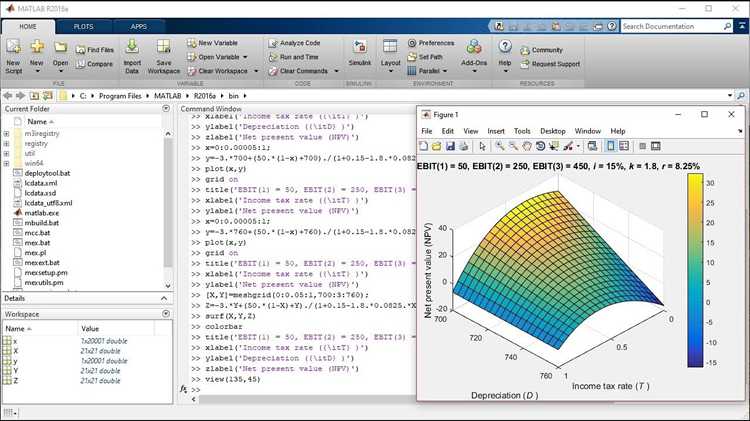The height and width of the screenshot is (421, 750).
Task: Click the Import Data icon
Action: (x=132, y=56)
